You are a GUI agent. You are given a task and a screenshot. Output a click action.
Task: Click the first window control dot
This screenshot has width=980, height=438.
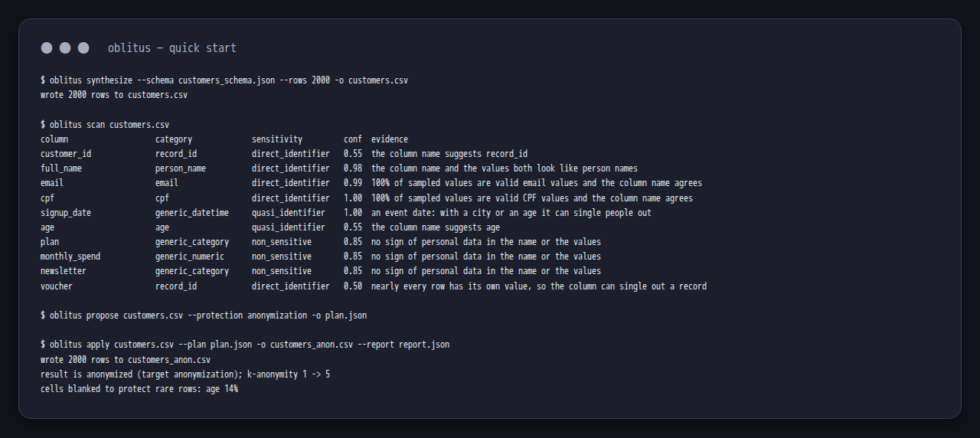click(47, 47)
